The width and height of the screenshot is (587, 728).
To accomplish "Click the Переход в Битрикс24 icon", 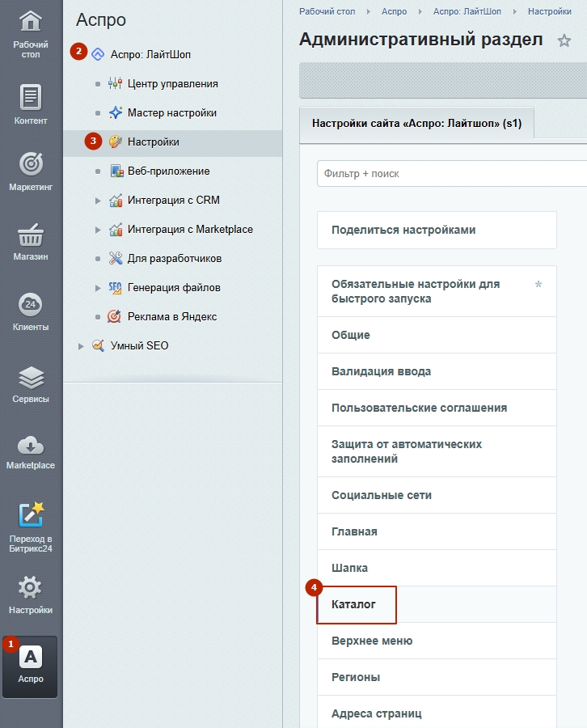I will 31,515.
